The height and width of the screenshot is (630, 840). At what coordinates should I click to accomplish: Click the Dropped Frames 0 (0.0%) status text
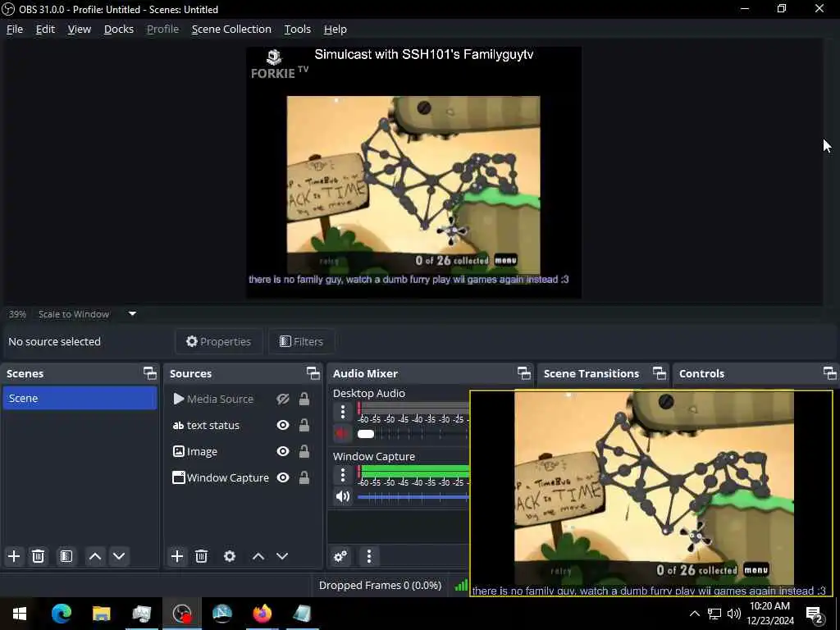(380, 586)
